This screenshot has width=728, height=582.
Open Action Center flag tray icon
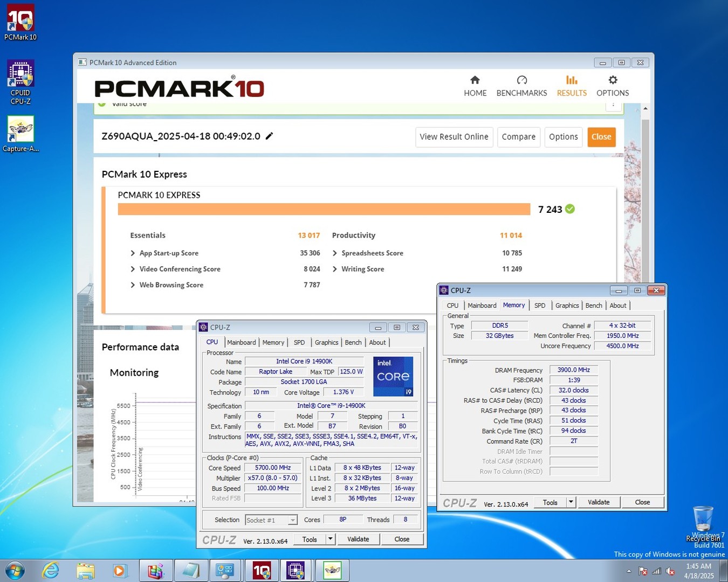tap(643, 571)
